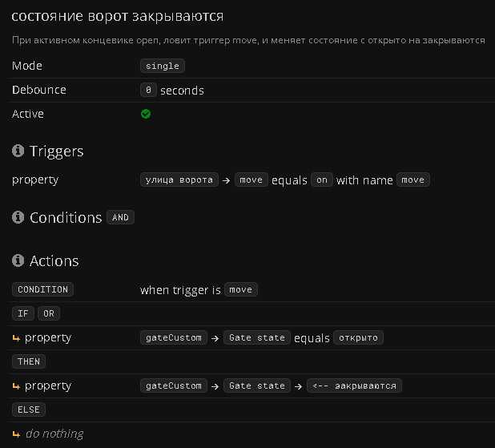Screen dimensions: 495x448
Task: Click the arrow between улица ворота and move
Action: [227, 180]
